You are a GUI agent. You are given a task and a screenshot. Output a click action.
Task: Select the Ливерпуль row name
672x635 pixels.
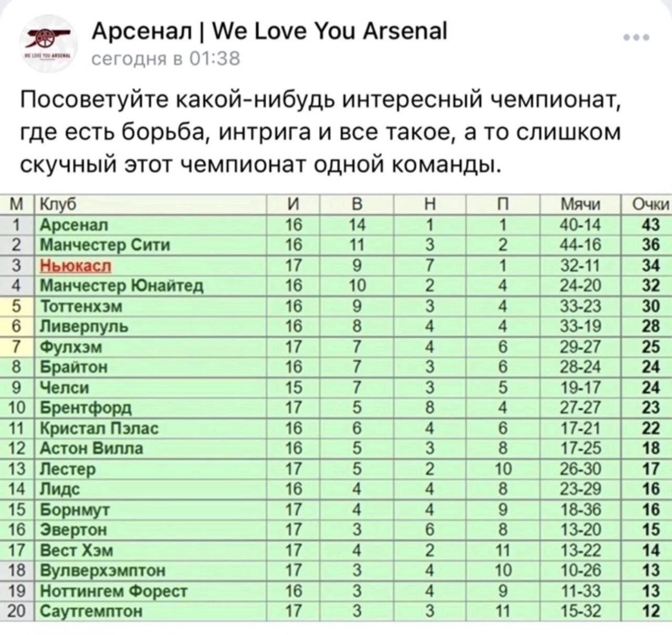click(x=84, y=326)
